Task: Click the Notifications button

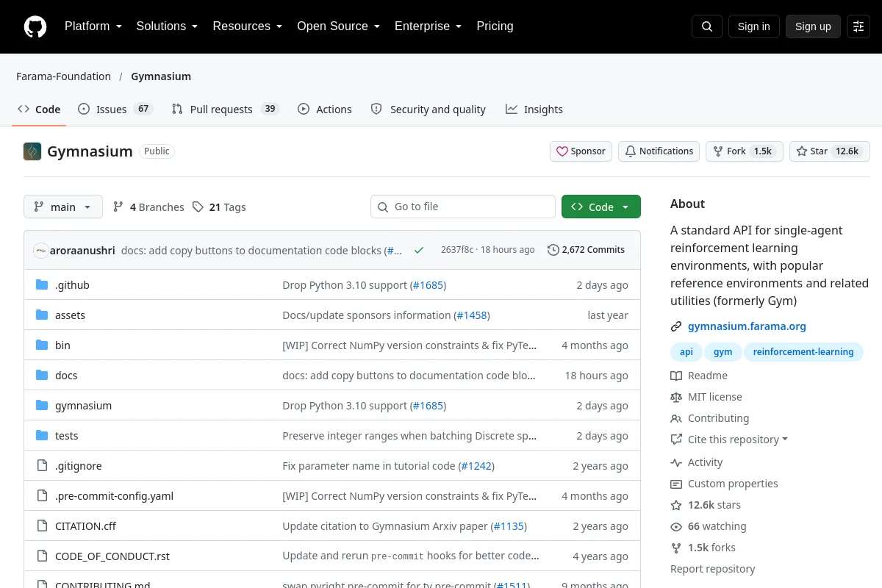Action: [659, 151]
